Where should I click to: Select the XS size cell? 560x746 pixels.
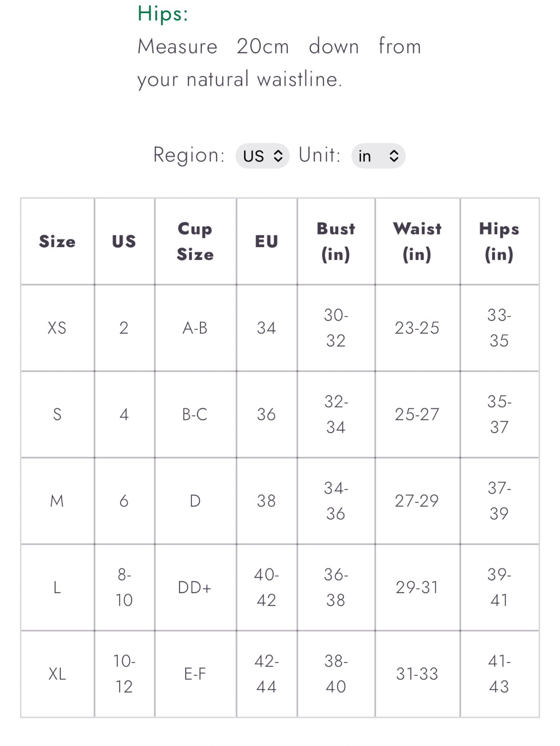(x=57, y=328)
